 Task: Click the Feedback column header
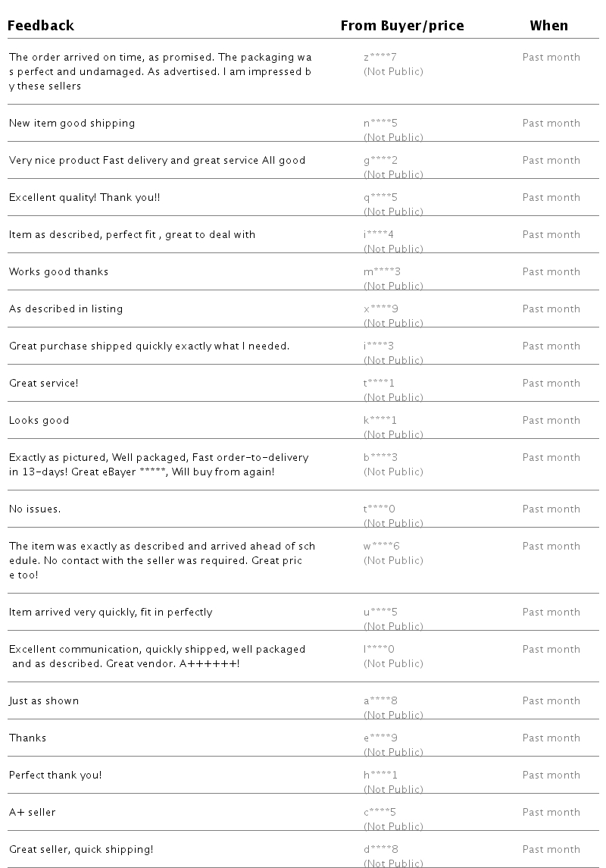tap(41, 26)
